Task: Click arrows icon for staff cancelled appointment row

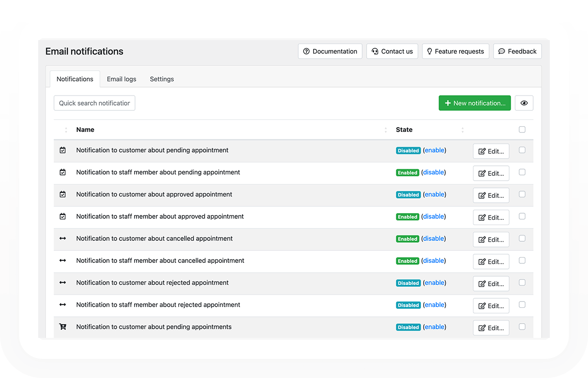Action: coord(63,260)
